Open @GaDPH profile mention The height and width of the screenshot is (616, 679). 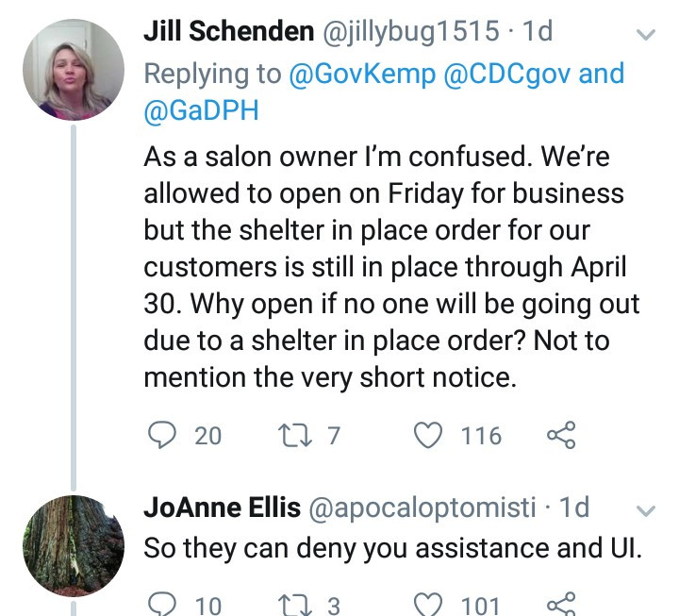tap(200, 111)
